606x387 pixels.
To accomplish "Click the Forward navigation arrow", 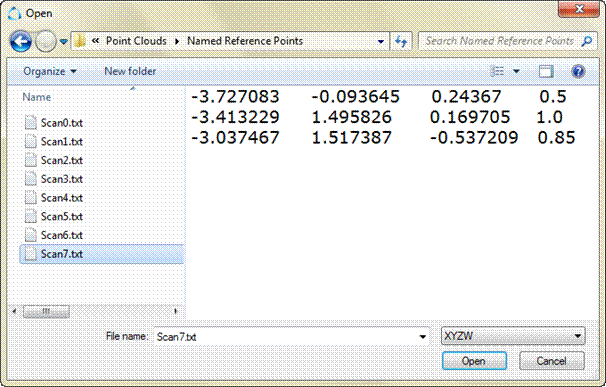I will 46,41.
